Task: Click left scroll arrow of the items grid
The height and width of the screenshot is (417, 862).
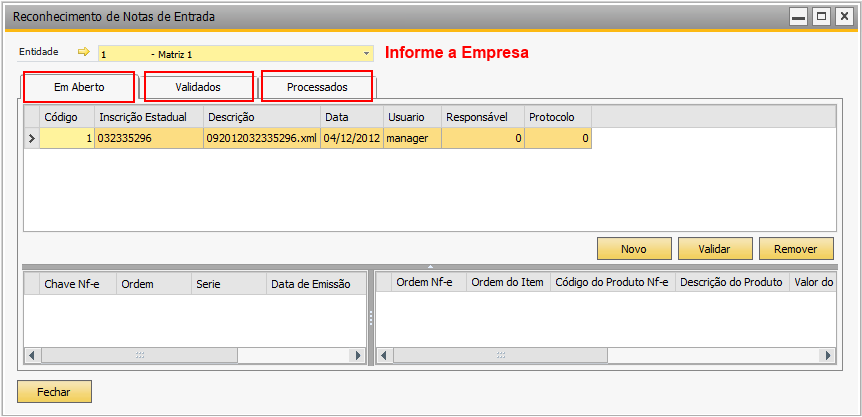Action: click(x=384, y=355)
